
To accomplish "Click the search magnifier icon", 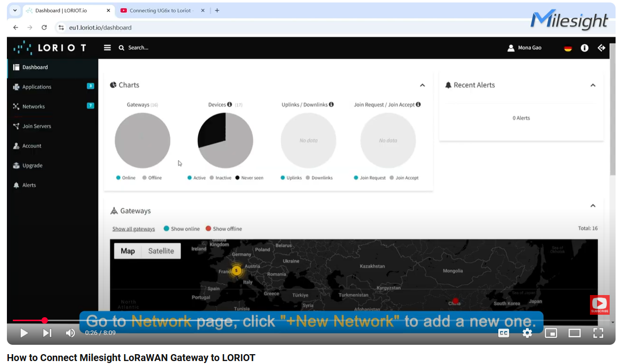I will pyautogui.click(x=121, y=48).
